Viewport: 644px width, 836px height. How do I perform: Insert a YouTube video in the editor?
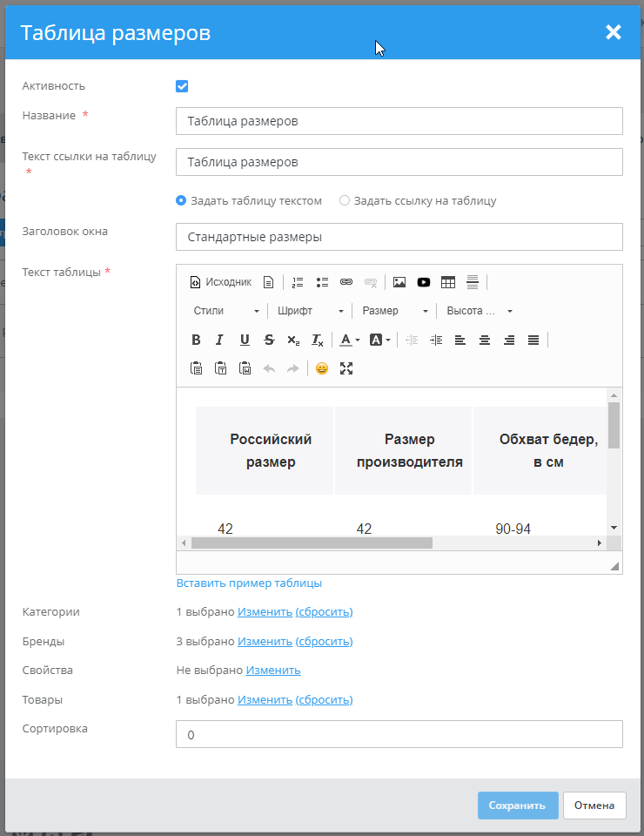point(424,282)
